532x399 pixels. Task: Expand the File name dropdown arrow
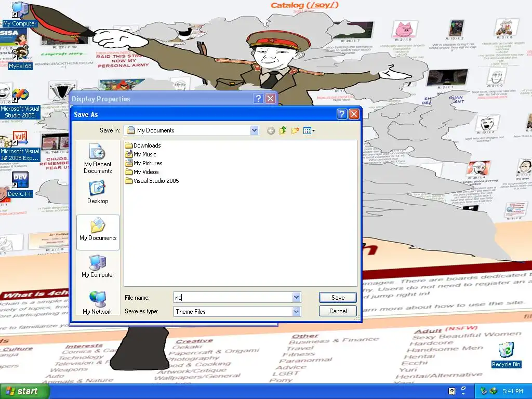[x=296, y=298]
